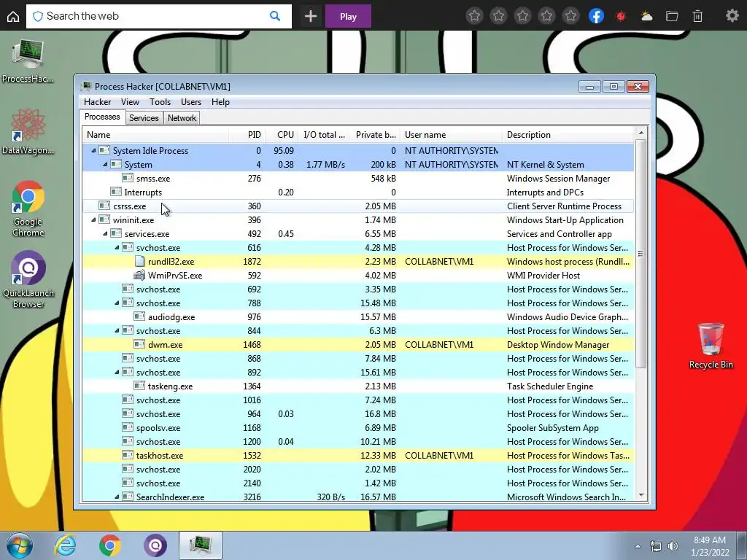This screenshot has width=747, height=560.
Task: Collapse svchost.exe PID 616 node
Action: click(x=117, y=248)
